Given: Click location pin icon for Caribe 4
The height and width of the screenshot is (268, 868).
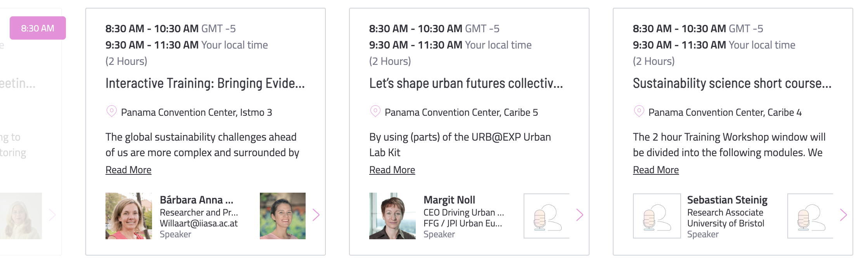Looking at the screenshot, I should pyautogui.click(x=639, y=111).
